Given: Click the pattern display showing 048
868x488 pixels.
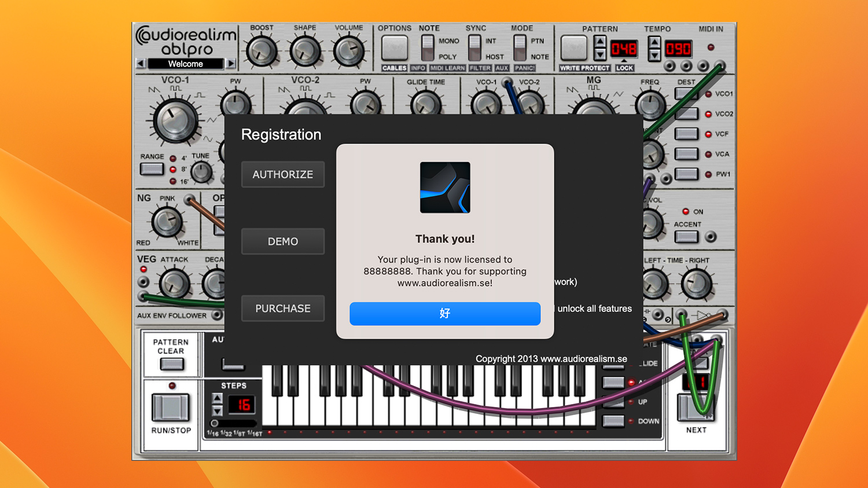Looking at the screenshot, I should tap(624, 49).
